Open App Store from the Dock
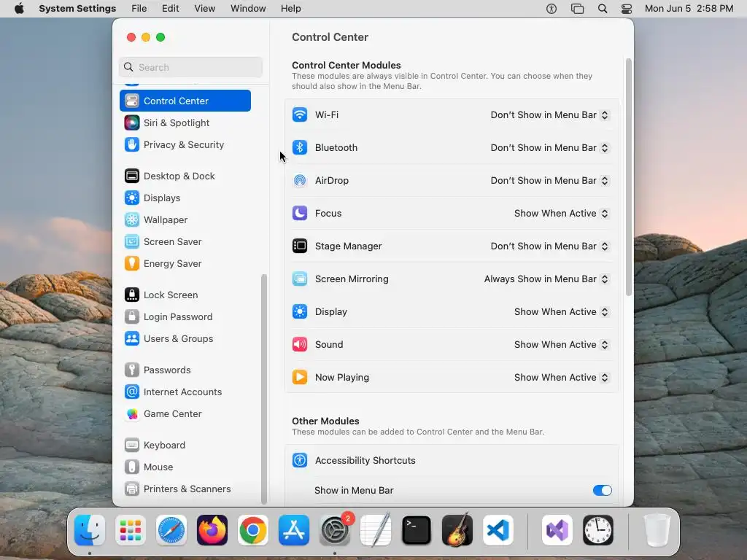Viewport: 747px width, 560px height. click(294, 530)
